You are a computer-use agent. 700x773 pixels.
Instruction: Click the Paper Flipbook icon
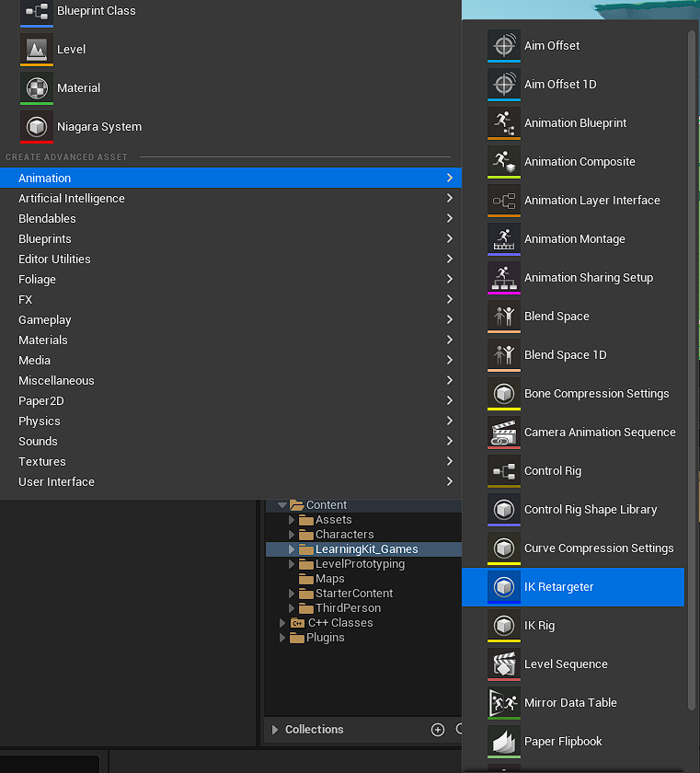click(x=503, y=742)
